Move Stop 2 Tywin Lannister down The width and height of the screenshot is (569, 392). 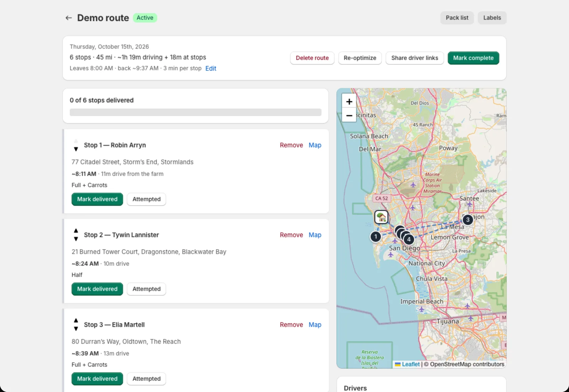point(76,239)
